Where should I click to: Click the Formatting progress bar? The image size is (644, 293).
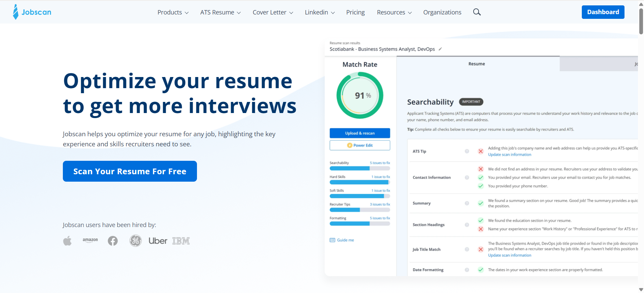tap(360, 223)
